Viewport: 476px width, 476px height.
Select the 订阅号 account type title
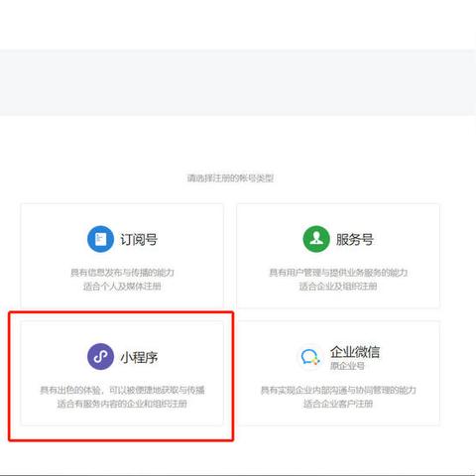(x=139, y=240)
